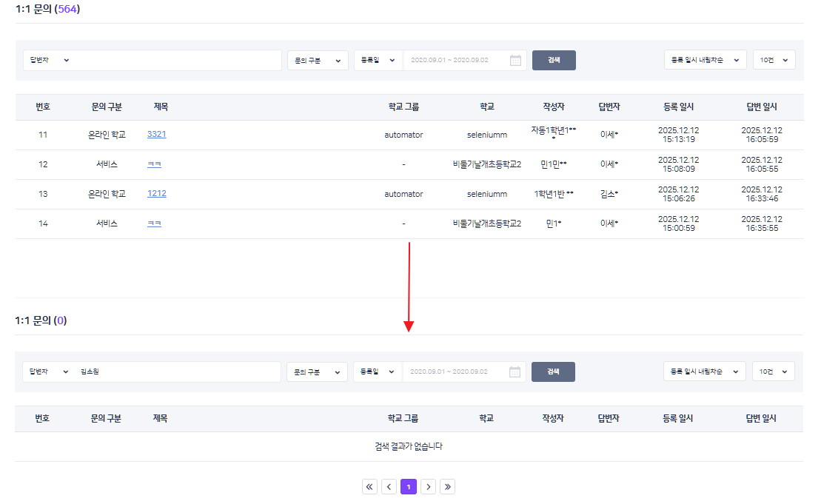This screenshot has height=504, width=821.
Task: Go to first page with double-left arrow
Action: pyautogui.click(x=369, y=487)
